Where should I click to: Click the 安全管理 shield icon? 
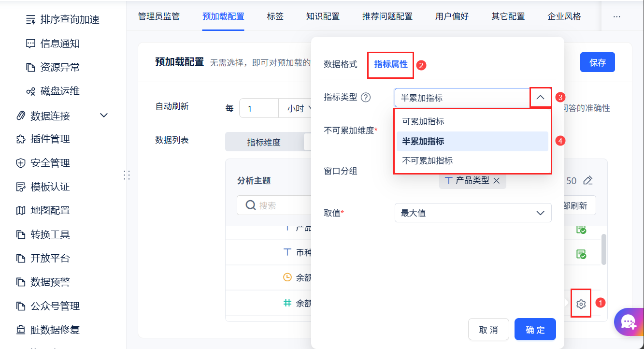coord(21,163)
